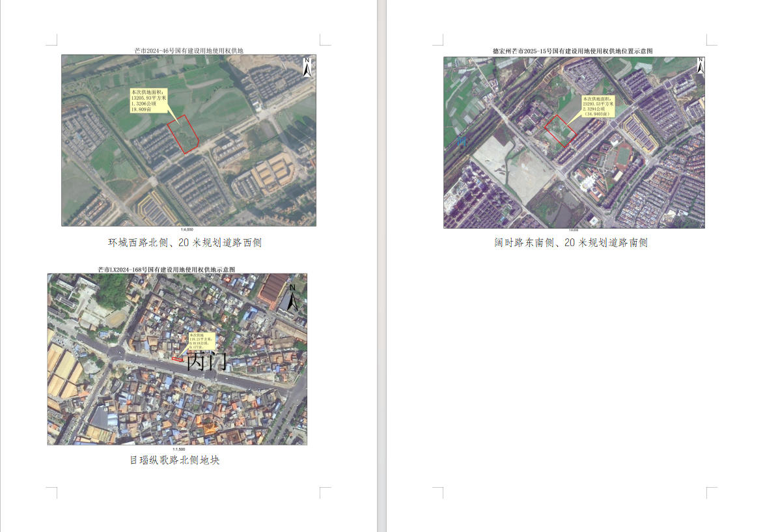Click the north arrow on the 2025-15号 map
Viewport: 763px width, 532px height.
pos(700,66)
